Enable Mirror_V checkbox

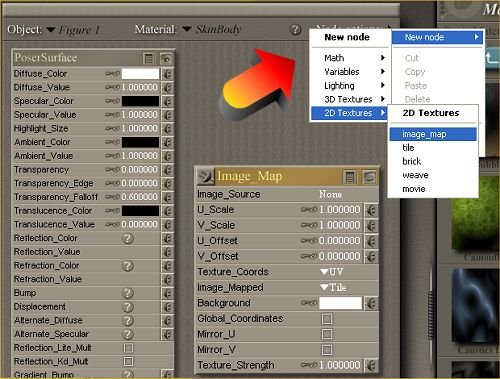point(327,350)
